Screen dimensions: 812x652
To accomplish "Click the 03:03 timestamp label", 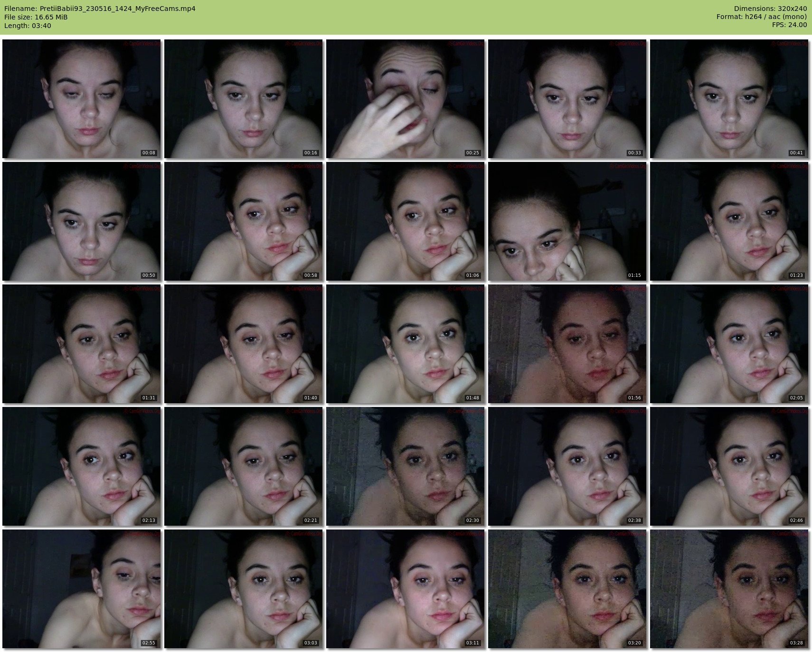I will coord(311,643).
